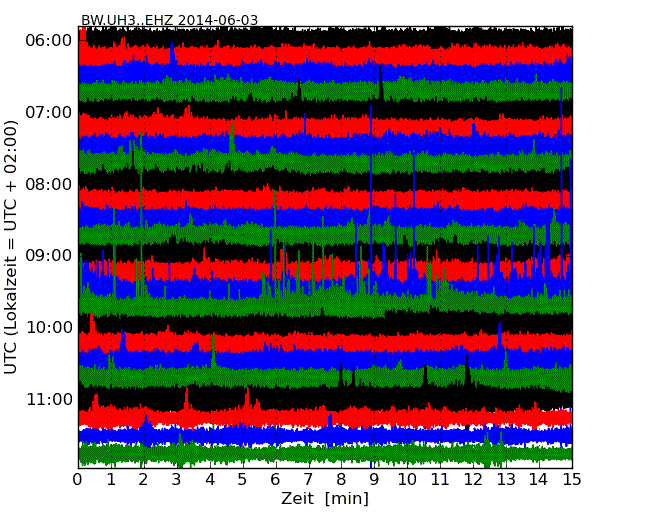Screen dimensions: 650x520
Task: Click the 0 tick on the minute axis
Action: 78,479
